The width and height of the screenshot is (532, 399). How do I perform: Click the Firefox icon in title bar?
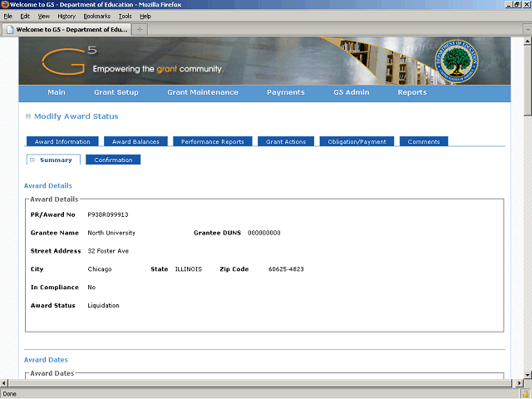pyautogui.click(x=5, y=4)
